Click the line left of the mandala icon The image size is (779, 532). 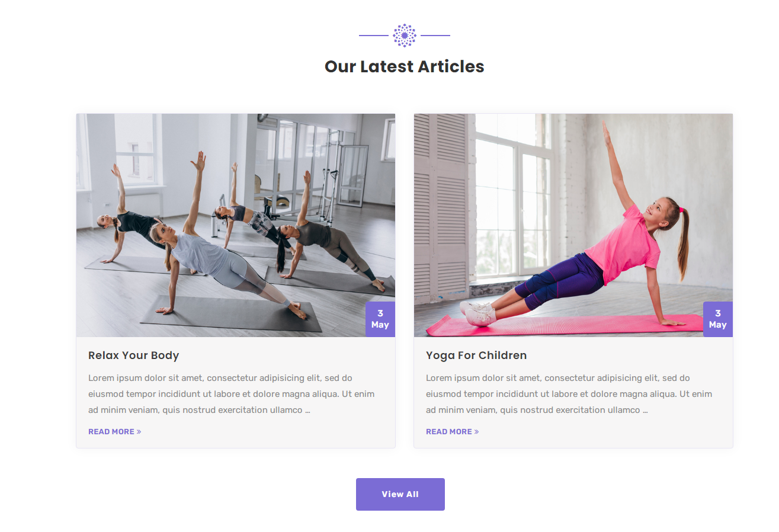(x=374, y=36)
